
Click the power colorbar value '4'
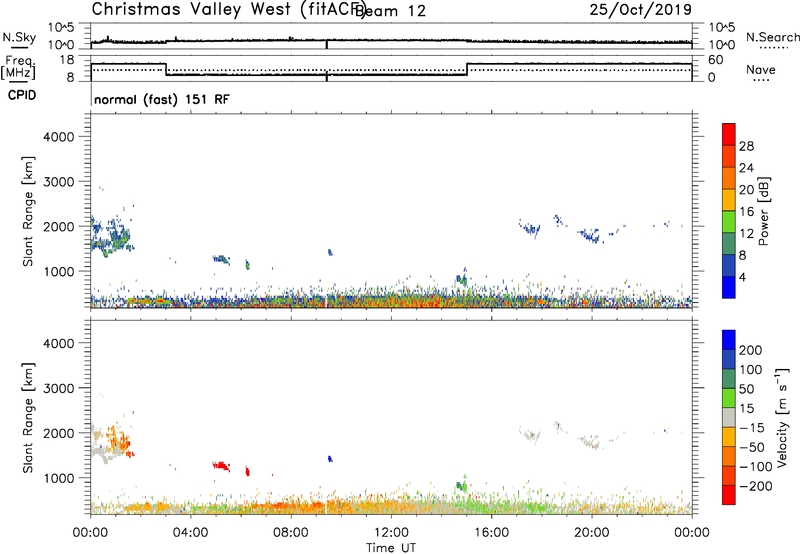(742, 277)
